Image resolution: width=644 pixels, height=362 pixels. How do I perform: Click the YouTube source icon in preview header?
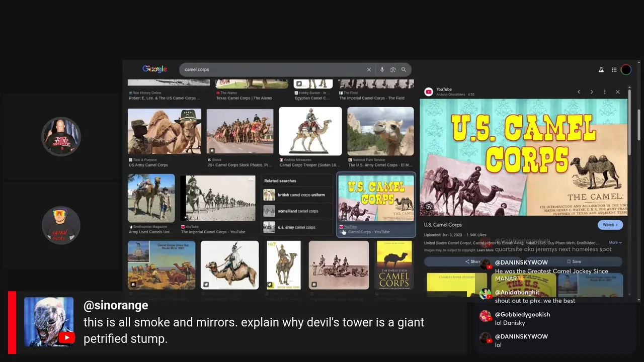(x=429, y=92)
